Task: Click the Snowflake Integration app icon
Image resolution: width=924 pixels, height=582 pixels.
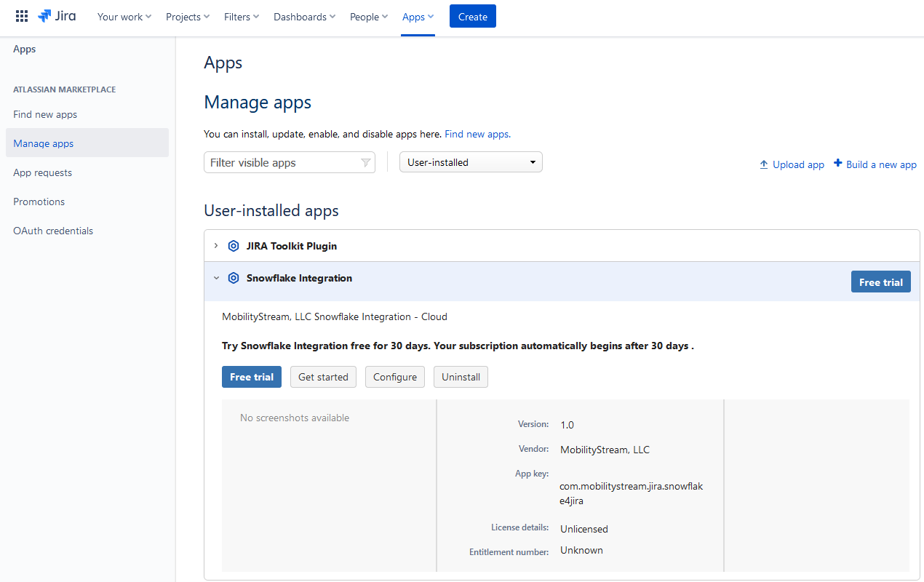Action: click(x=234, y=278)
